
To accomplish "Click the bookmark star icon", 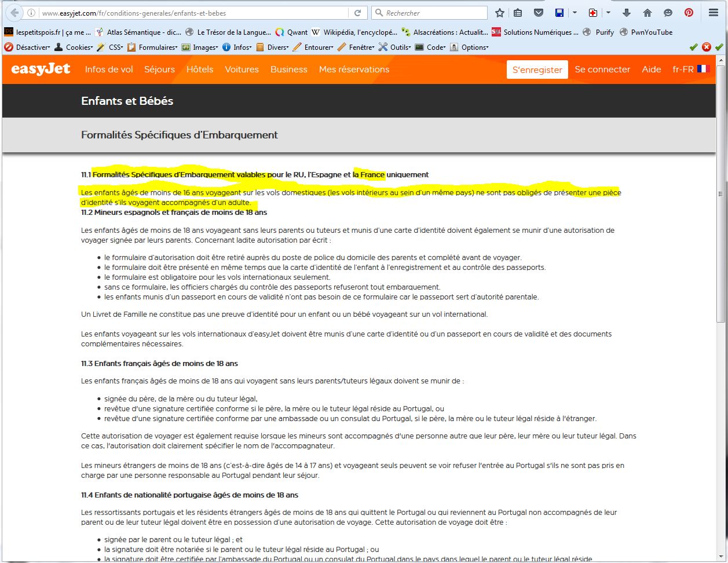I will [500, 13].
